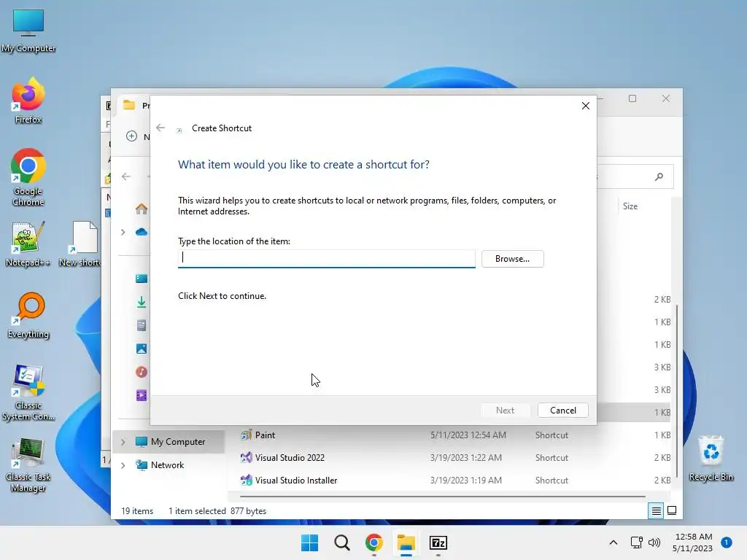
Task: Open OneDrive cloud icon in Explorer sidebar
Action: point(142,232)
